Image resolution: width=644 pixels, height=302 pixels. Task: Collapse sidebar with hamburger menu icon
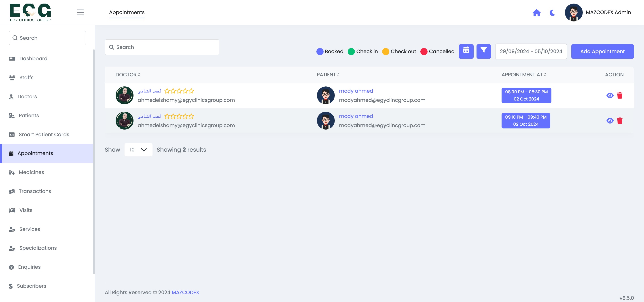coord(80,13)
